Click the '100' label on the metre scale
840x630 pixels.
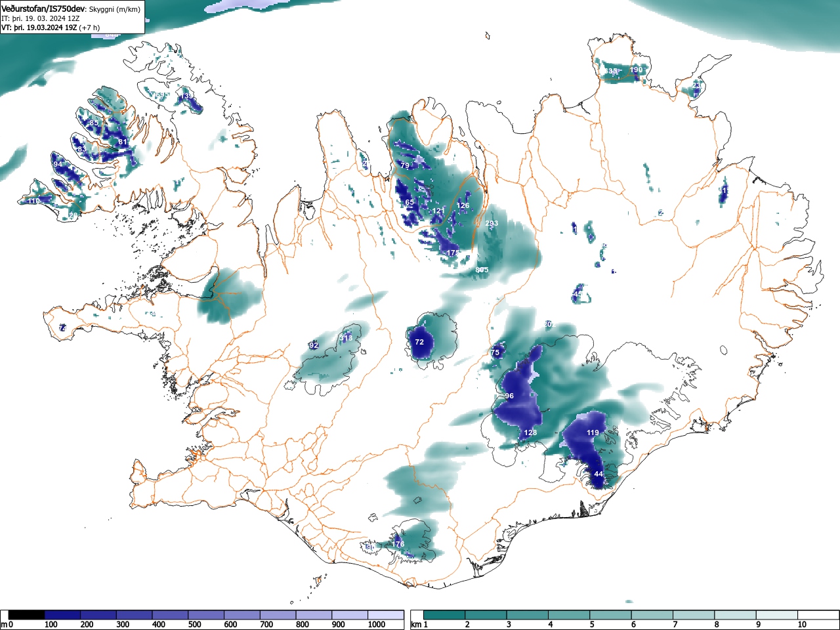pos(51,625)
